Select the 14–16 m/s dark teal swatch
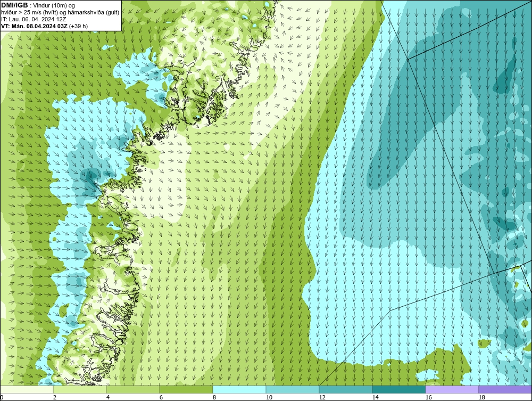Viewport: 532px width, 401px height. tap(398, 389)
